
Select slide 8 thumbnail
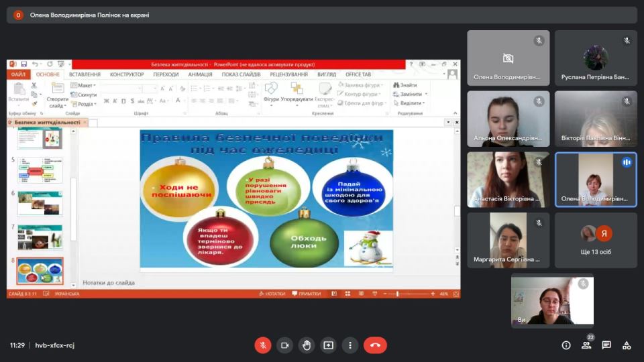point(40,271)
